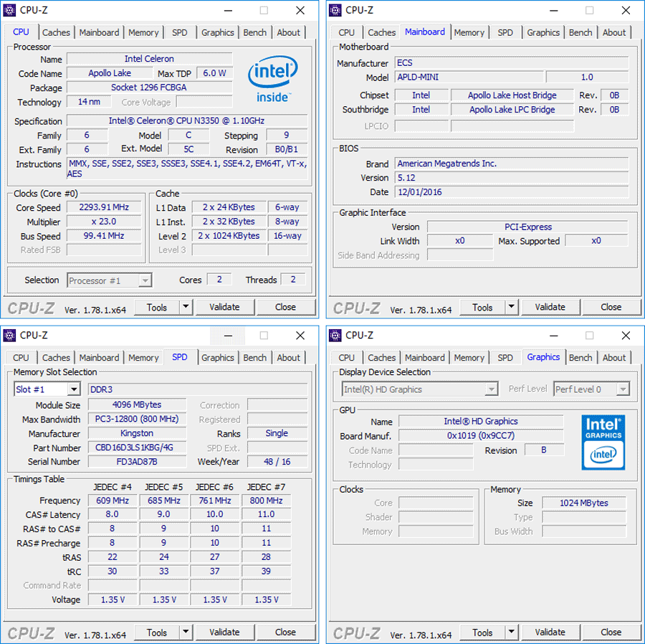Image resolution: width=645 pixels, height=644 pixels.
Task: Click Tools button in Mainboard window
Action: click(482, 307)
